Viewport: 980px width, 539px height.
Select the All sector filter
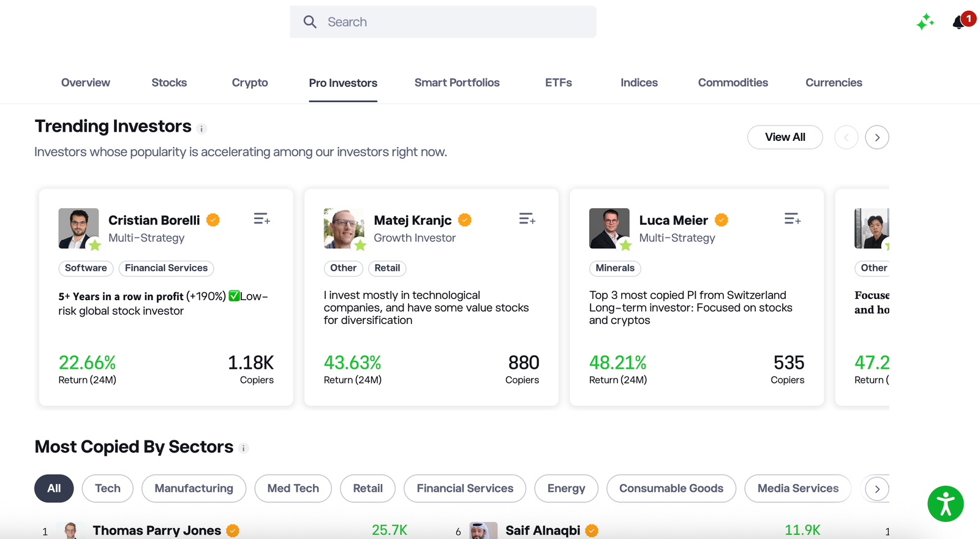click(x=54, y=488)
